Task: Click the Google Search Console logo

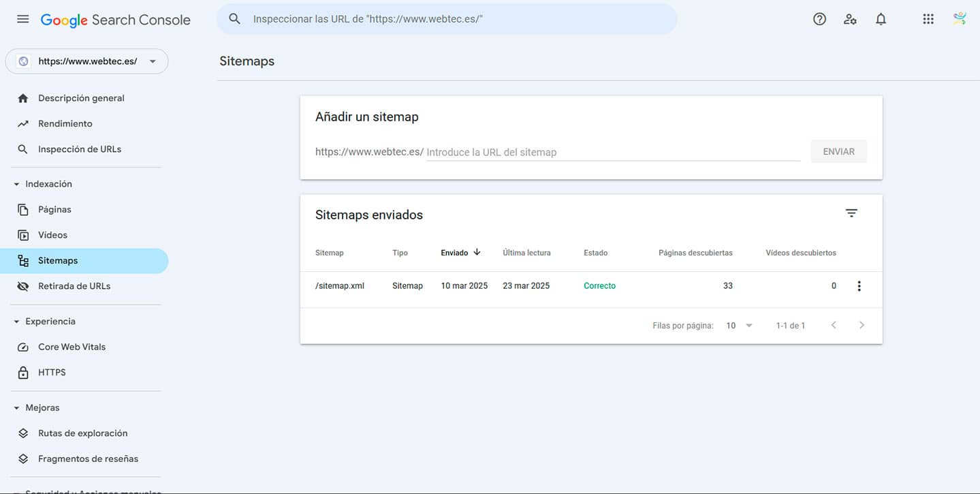Action: [x=116, y=20]
